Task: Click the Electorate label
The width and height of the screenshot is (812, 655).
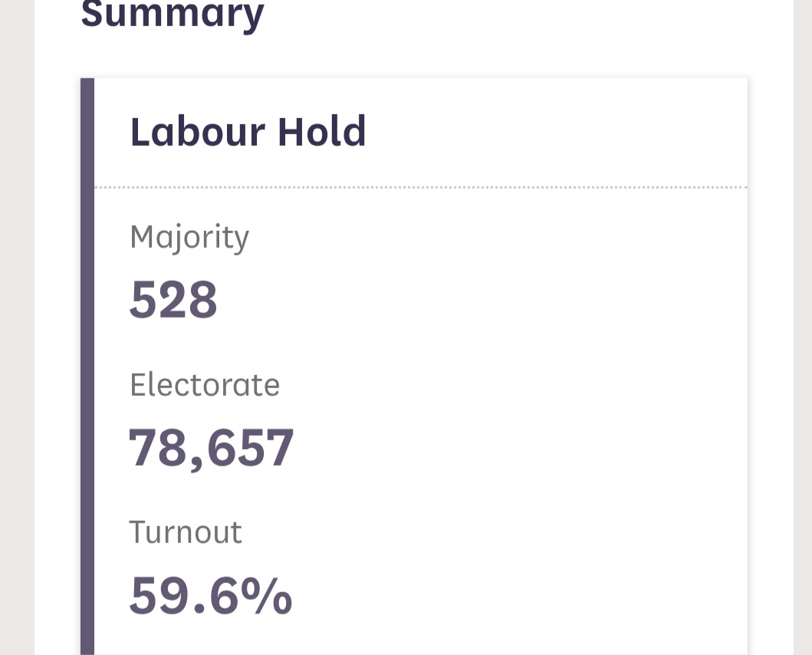Action: pyautogui.click(x=205, y=384)
